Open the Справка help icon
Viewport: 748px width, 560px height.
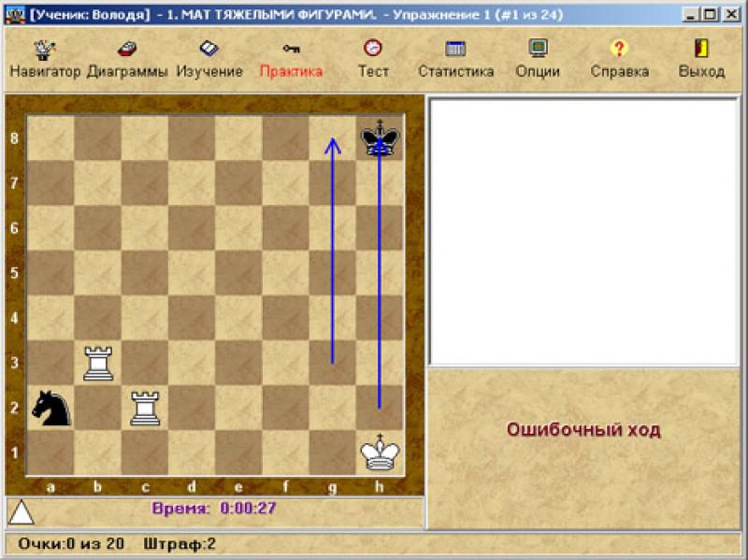tap(619, 49)
